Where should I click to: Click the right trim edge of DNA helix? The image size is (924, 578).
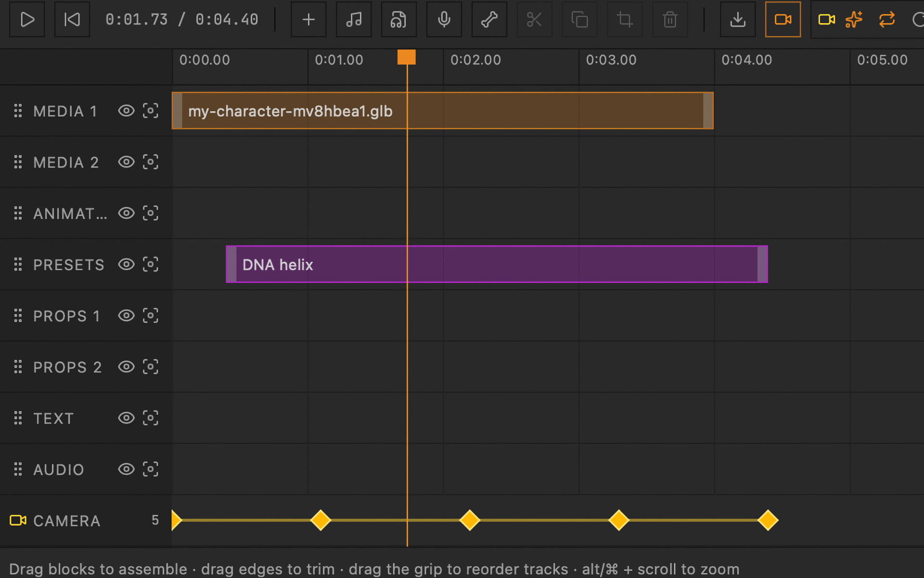[x=762, y=264]
